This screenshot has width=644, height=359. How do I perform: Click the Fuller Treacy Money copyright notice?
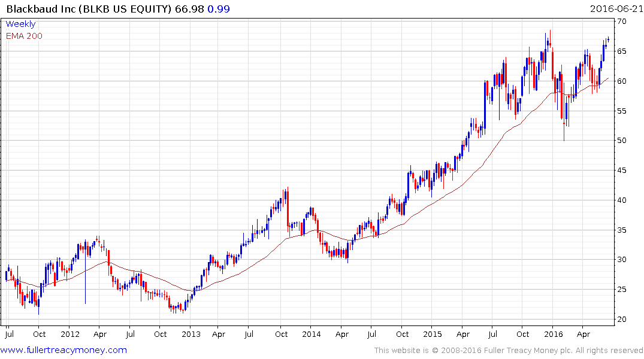509,350
